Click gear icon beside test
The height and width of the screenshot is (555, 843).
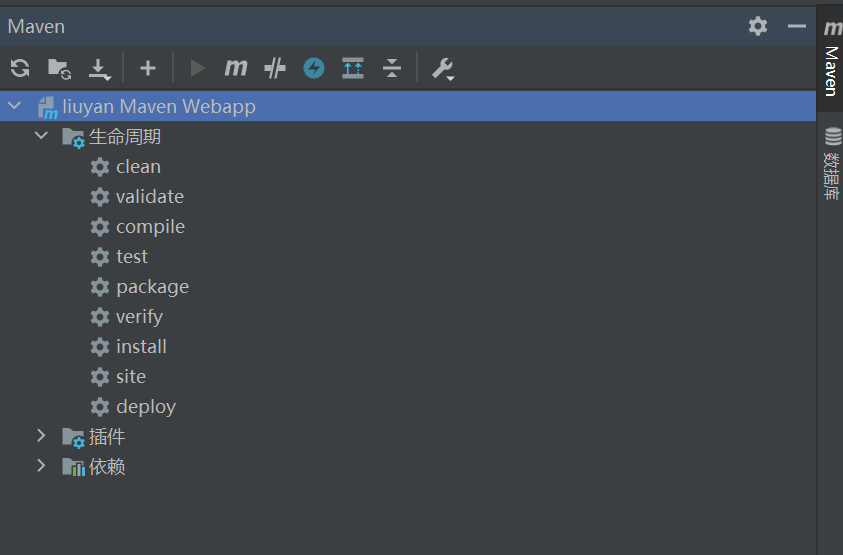click(100, 257)
